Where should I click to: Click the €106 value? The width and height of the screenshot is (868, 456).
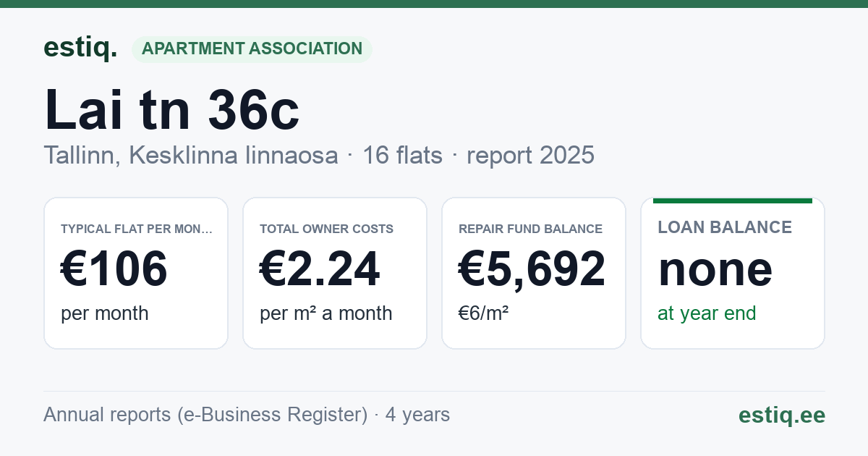(114, 269)
